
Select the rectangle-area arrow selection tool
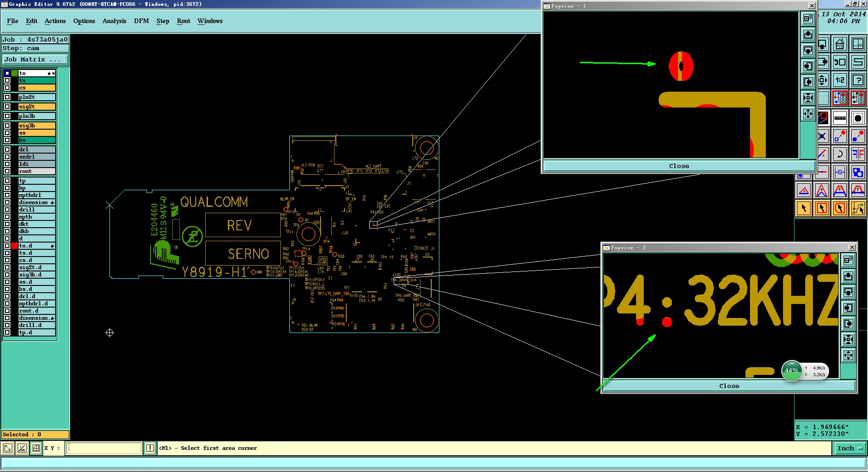[821, 208]
